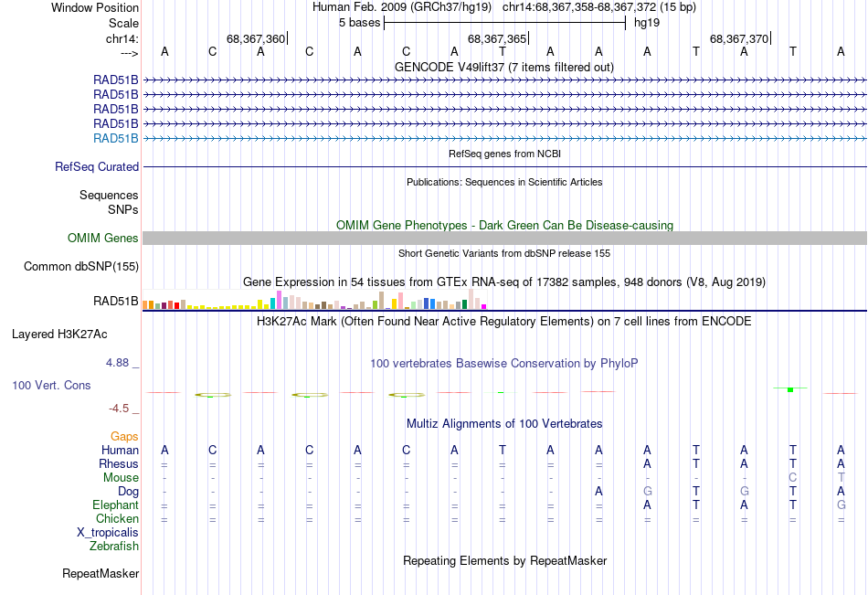
Task: Click the '5 bases' scale bar label
Action: (x=359, y=23)
